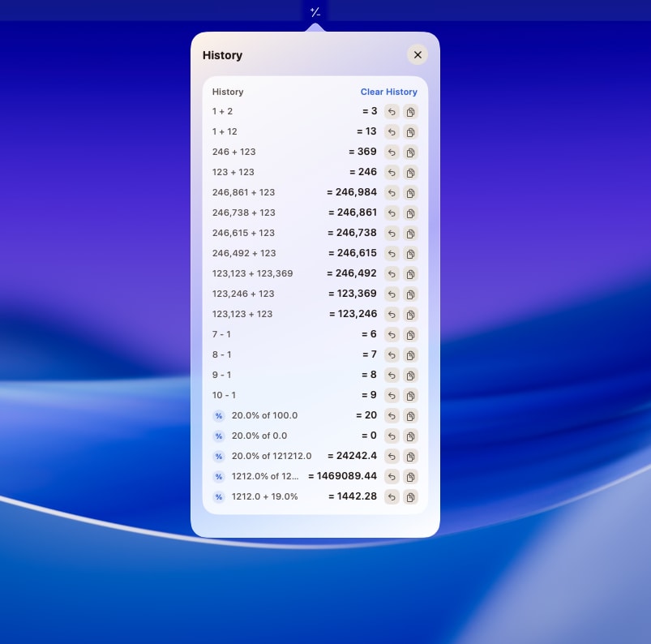Click percent badge beside 1212.0% of 12...
Image resolution: width=651 pixels, height=644 pixels.
(219, 477)
